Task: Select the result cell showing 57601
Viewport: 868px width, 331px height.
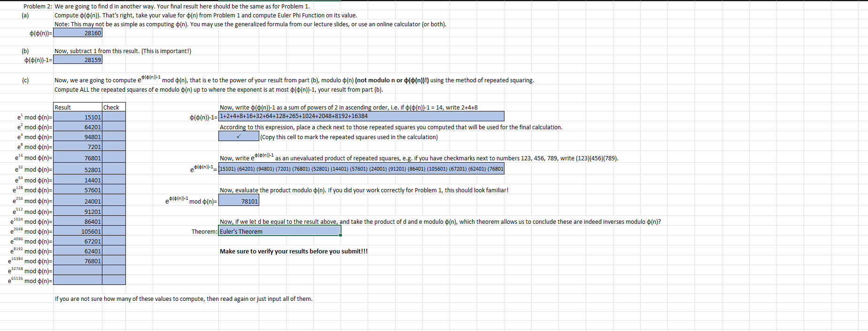Action: coord(77,190)
